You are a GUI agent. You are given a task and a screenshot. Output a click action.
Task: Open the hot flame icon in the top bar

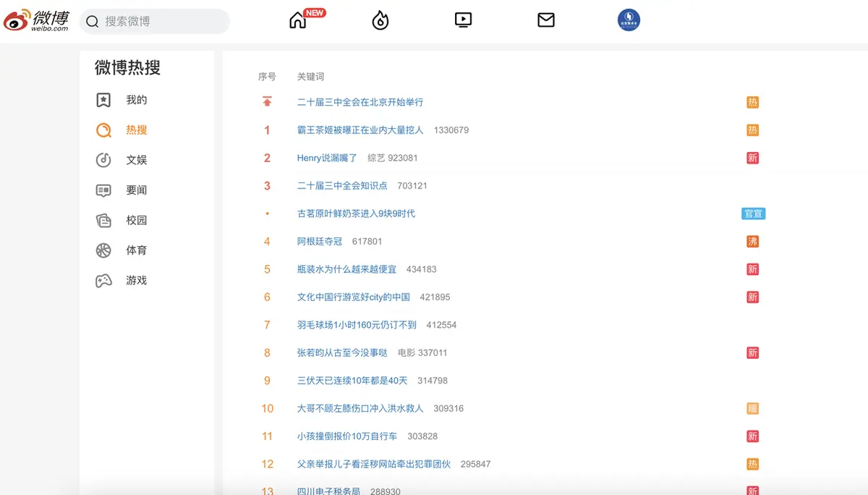click(x=380, y=21)
